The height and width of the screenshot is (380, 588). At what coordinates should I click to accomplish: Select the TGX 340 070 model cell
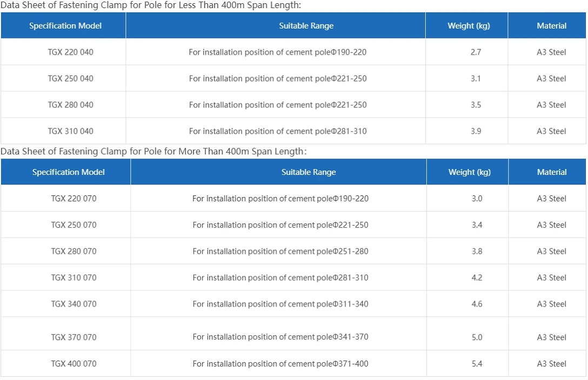click(74, 304)
